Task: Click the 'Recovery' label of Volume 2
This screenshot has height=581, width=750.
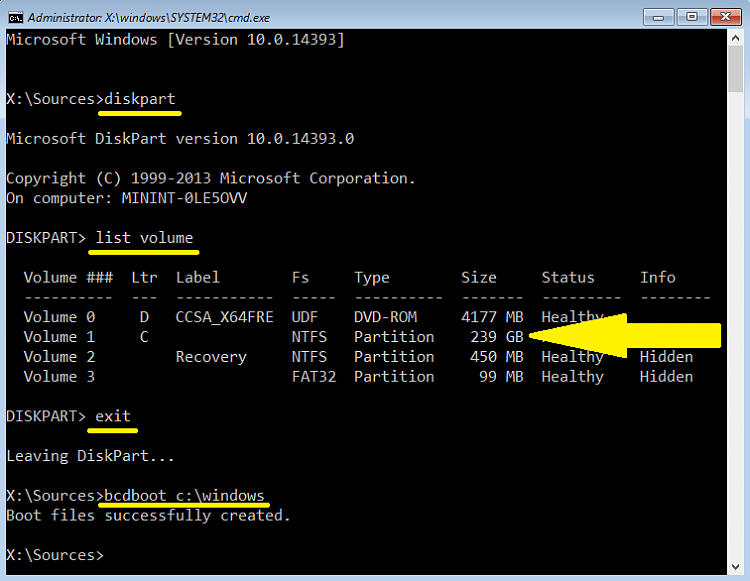Action: click(x=211, y=357)
